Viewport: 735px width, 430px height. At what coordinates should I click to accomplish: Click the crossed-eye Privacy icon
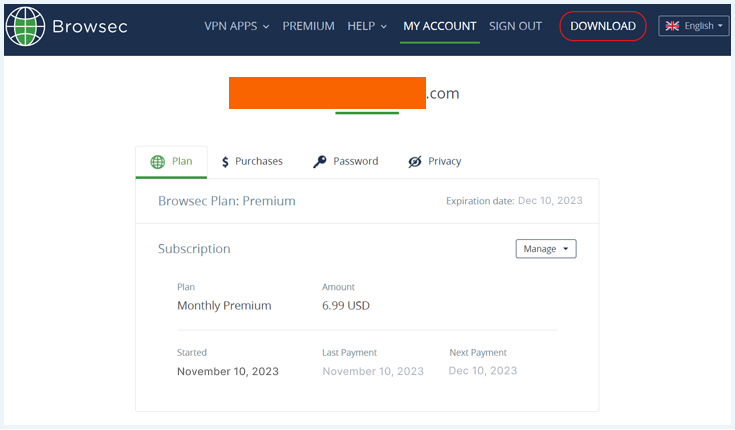point(415,162)
